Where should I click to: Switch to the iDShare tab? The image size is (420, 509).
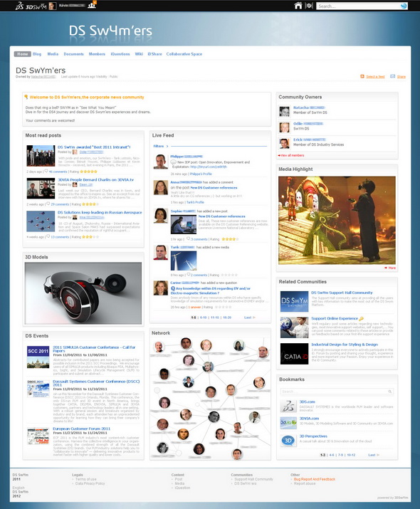[x=154, y=54]
